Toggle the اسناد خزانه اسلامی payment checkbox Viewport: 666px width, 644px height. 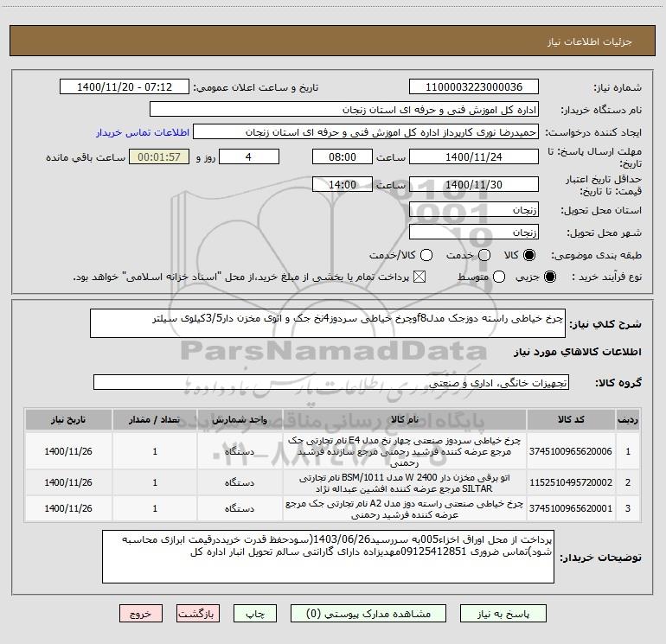[419, 277]
